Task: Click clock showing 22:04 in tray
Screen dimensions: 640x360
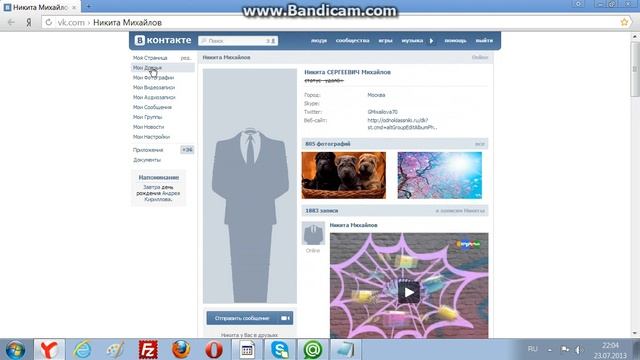Action: coord(610,345)
